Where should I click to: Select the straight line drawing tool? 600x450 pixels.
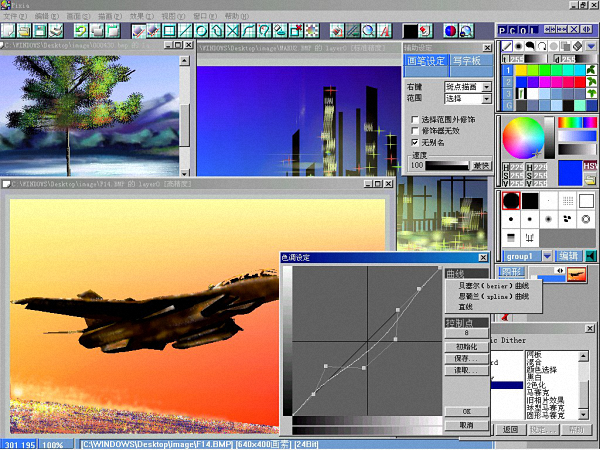point(187,31)
